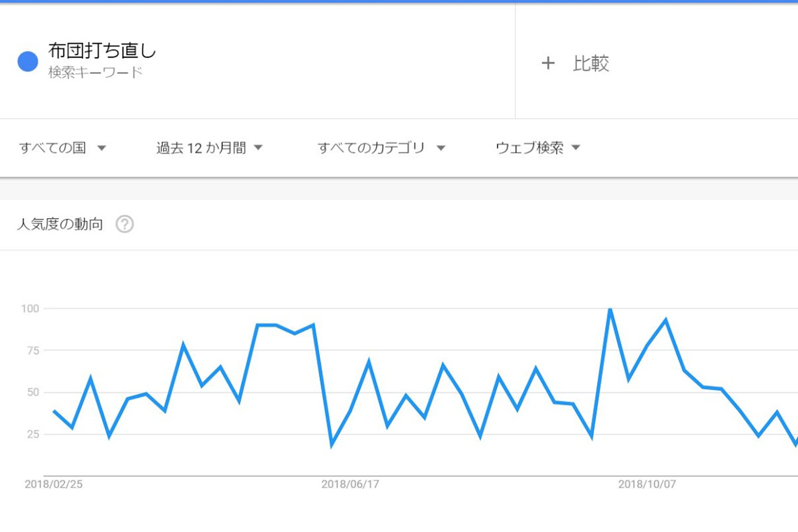This screenshot has width=798, height=532.
Task: Click the 検索キーワード subtitle label
Action: click(x=95, y=72)
